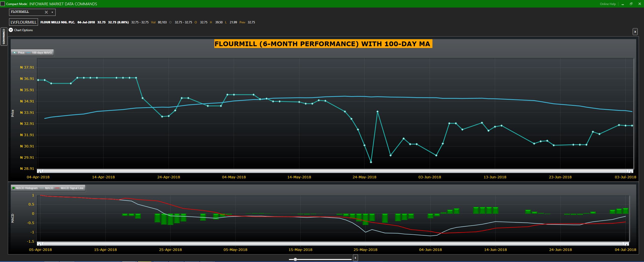Click left arrow of MACD chart scrollbar
Image resolution: width=644 pixels, height=262 pixels.
click(39, 244)
